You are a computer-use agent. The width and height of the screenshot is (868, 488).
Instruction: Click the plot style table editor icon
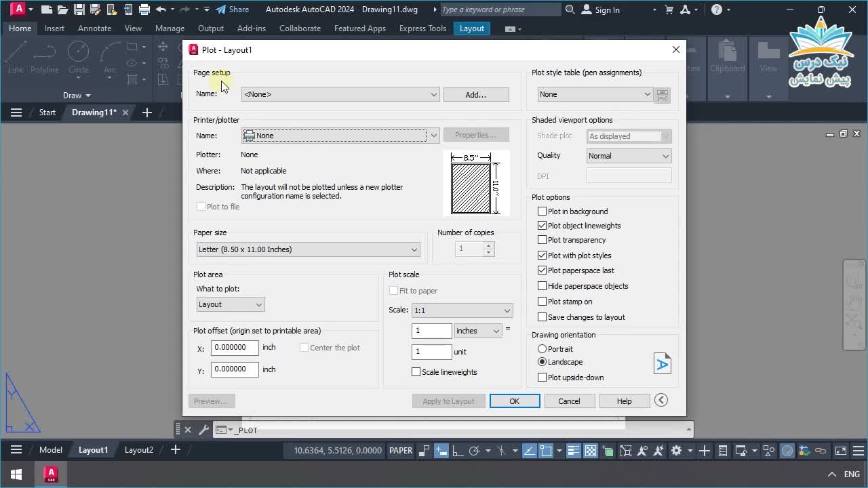click(663, 95)
